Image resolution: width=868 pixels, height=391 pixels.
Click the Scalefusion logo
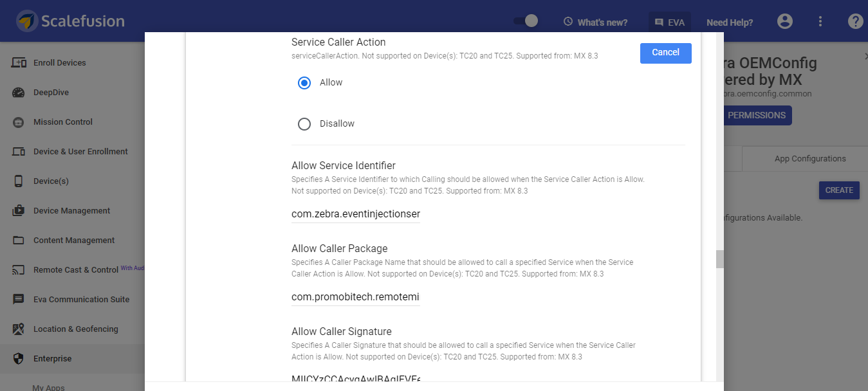[x=71, y=21]
